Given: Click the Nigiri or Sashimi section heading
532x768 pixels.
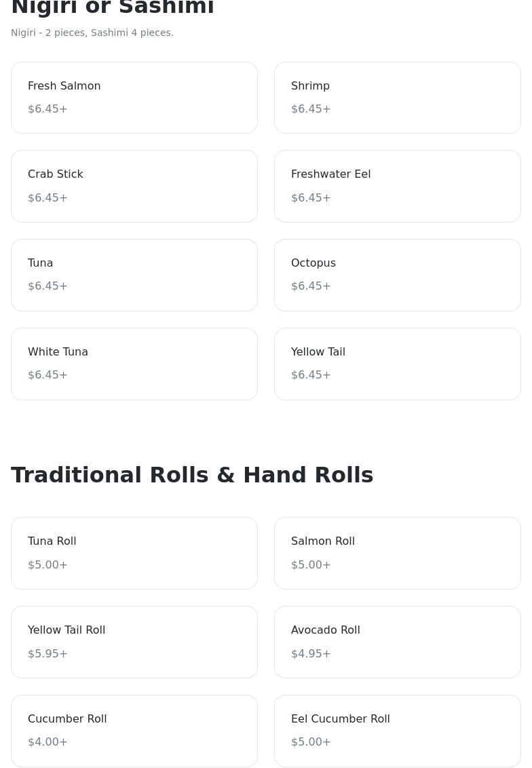Looking at the screenshot, I should [113, 7].
